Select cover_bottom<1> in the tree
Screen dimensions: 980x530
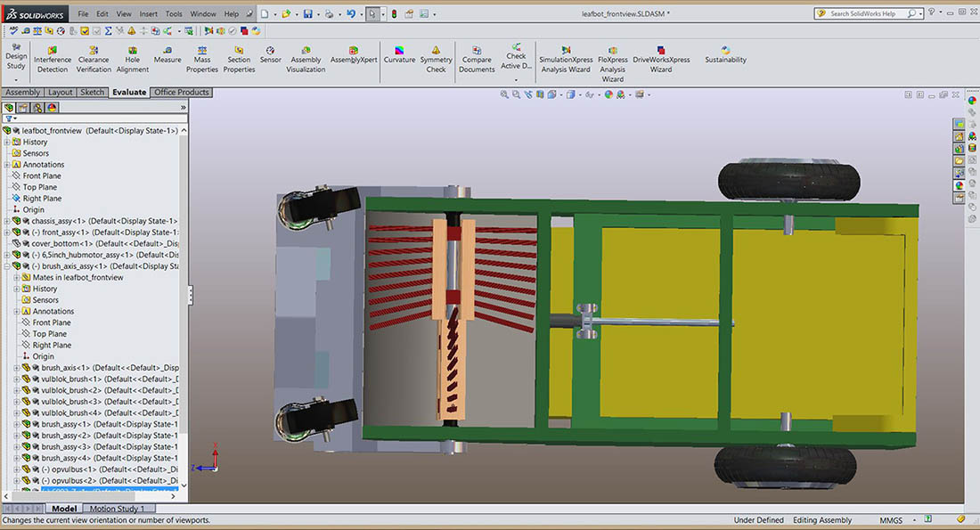pyautogui.click(x=95, y=244)
